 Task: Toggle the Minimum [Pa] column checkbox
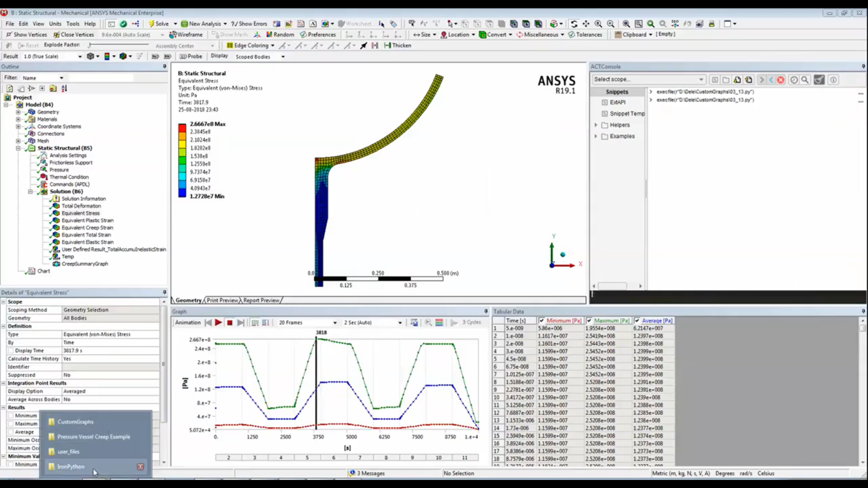541,320
